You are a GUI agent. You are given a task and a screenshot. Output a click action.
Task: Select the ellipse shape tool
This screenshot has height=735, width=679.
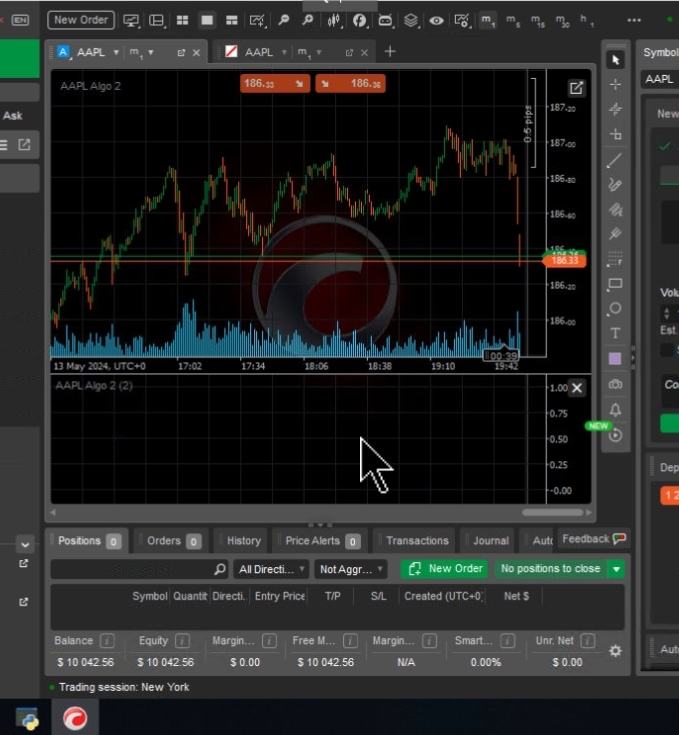(x=615, y=308)
